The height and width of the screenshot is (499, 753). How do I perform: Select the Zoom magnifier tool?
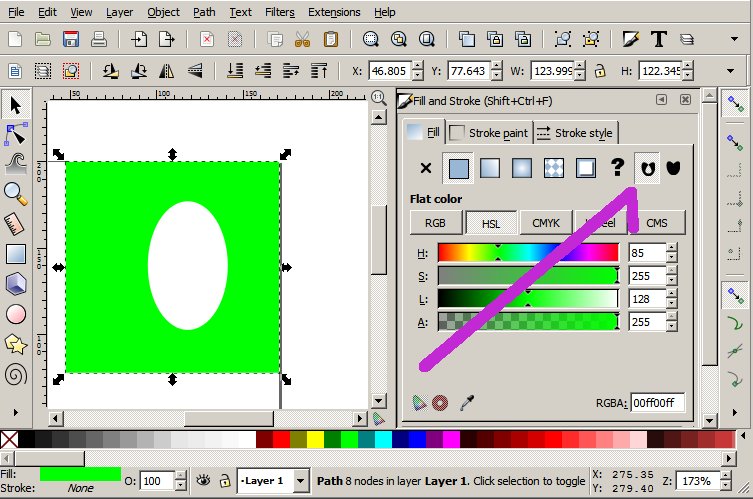(x=15, y=194)
